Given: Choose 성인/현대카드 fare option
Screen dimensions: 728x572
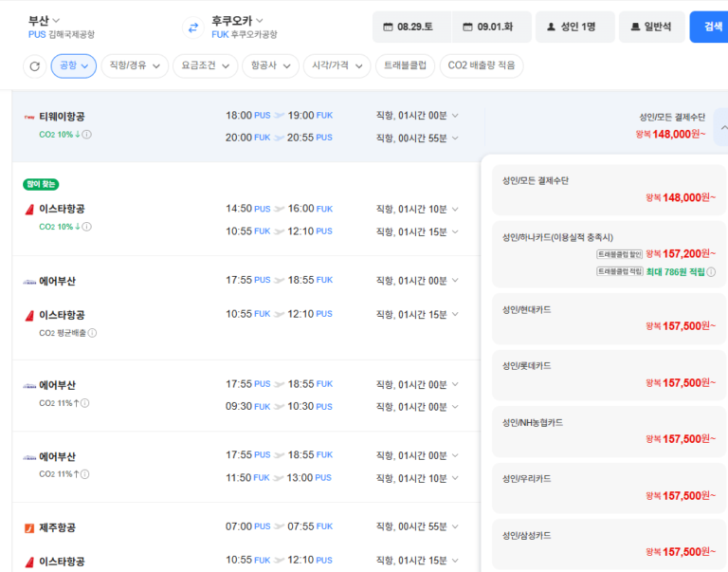Looking at the screenshot, I should click(609, 319).
